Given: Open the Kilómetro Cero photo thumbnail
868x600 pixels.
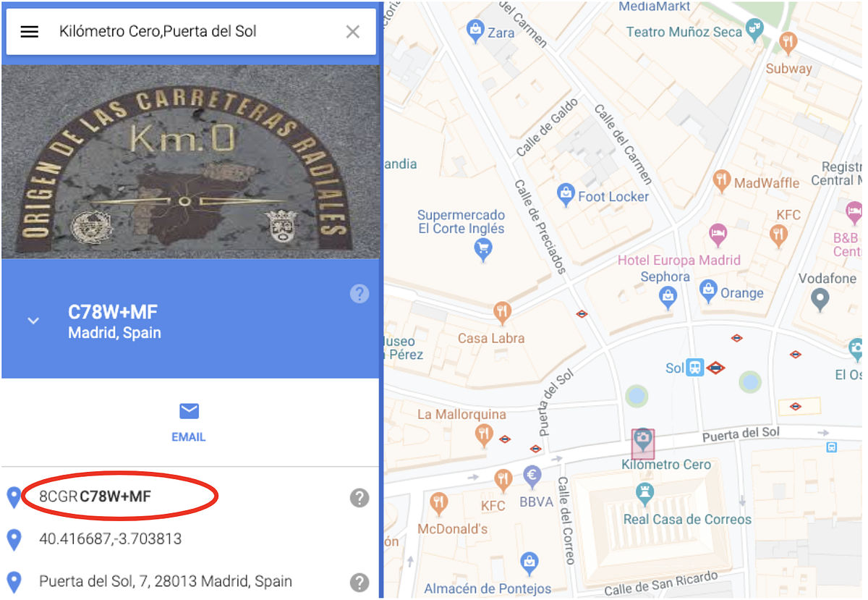Looking at the screenshot, I should pyautogui.click(x=191, y=161).
